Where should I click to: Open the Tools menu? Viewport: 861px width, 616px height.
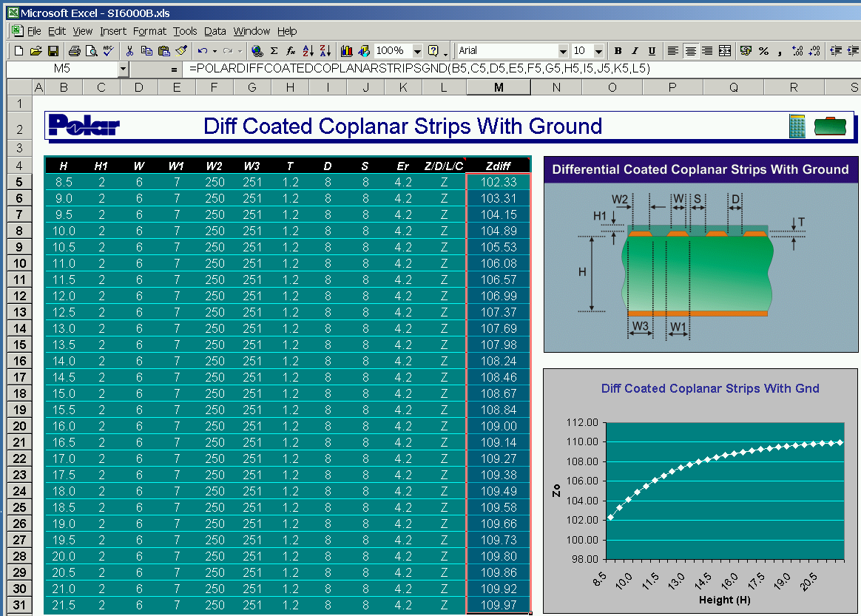[185, 31]
